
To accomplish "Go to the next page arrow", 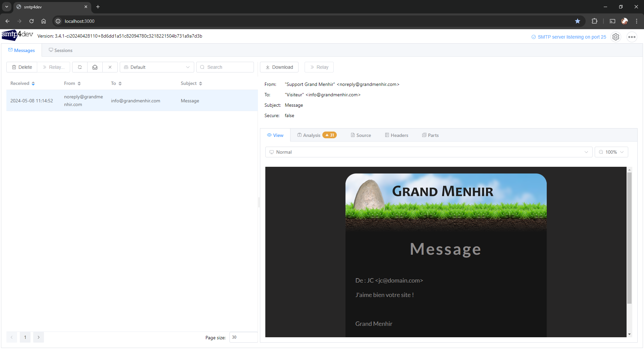I will tap(39, 337).
